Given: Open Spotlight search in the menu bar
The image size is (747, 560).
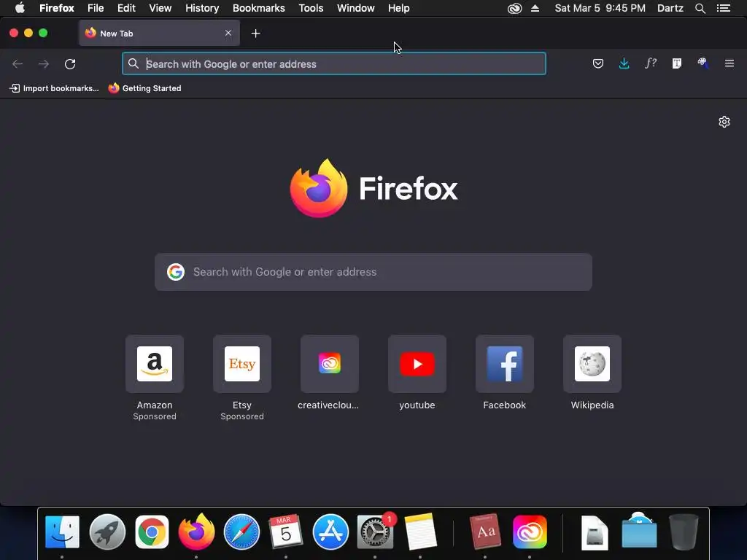Looking at the screenshot, I should click(700, 8).
